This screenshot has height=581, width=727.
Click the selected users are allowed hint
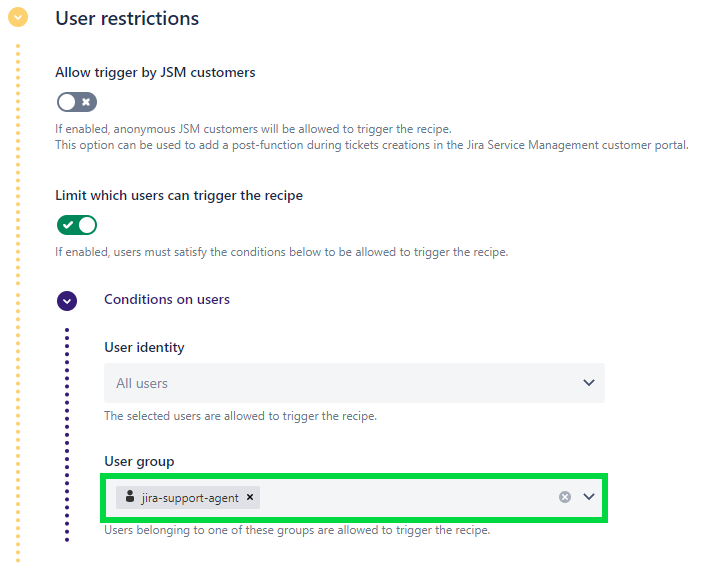pyautogui.click(x=240, y=416)
